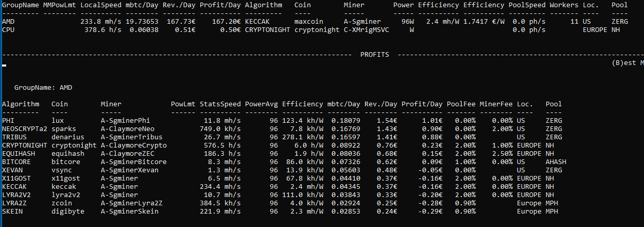644x227 pixels.
Task: Click the mbtc/Day value '0.18079'
Action: coord(346,121)
